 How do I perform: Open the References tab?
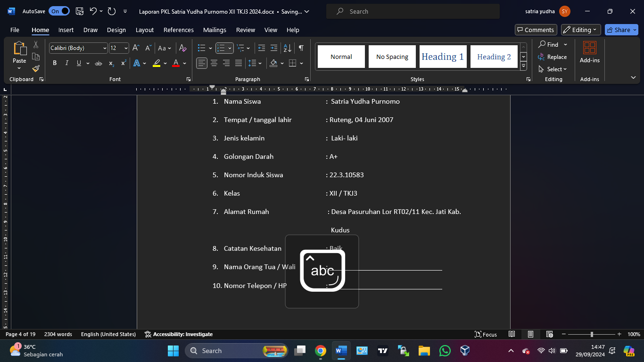(x=179, y=30)
